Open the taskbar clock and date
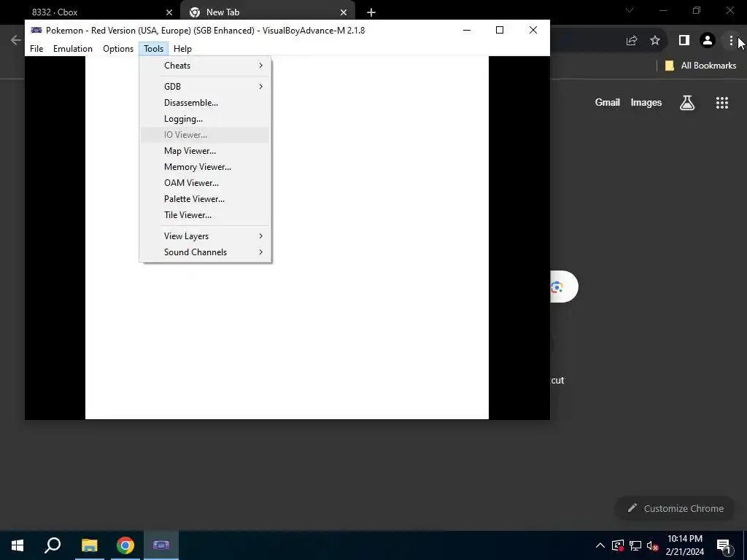747x560 pixels. pyautogui.click(x=685, y=545)
